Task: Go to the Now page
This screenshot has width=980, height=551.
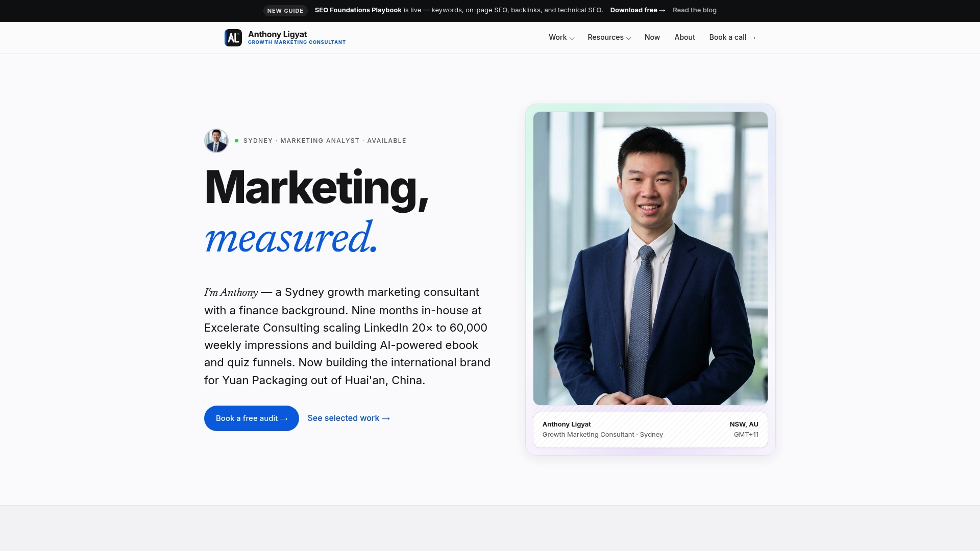Action: (x=652, y=37)
